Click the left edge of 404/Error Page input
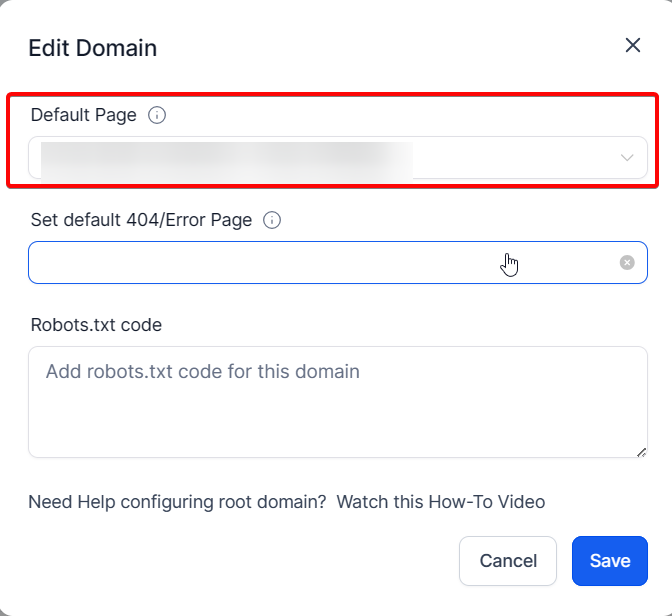672x616 pixels. (40, 262)
